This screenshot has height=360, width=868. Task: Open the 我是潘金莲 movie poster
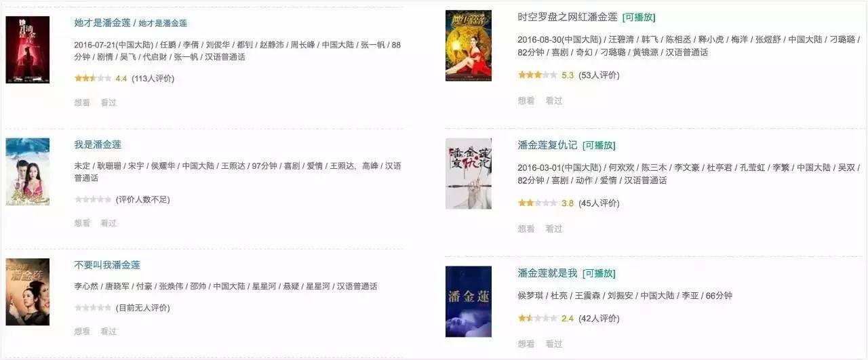pyautogui.click(x=28, y=172)
